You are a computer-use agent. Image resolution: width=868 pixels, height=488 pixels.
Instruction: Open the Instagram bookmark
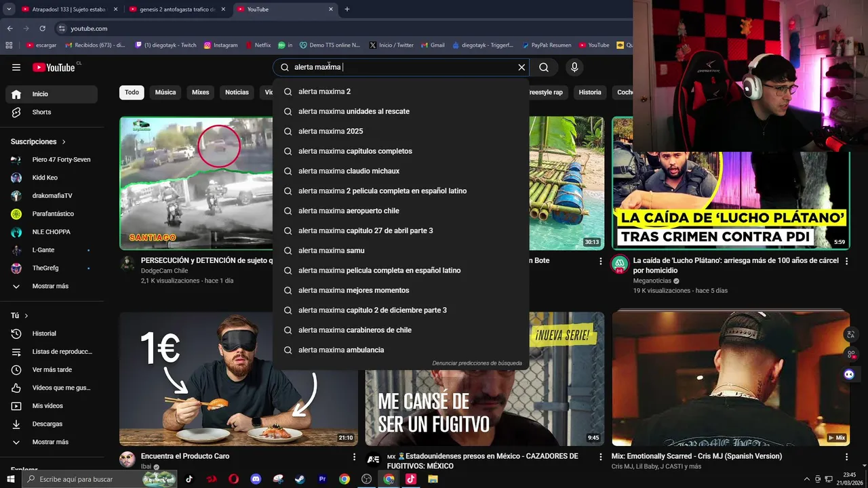221,45
